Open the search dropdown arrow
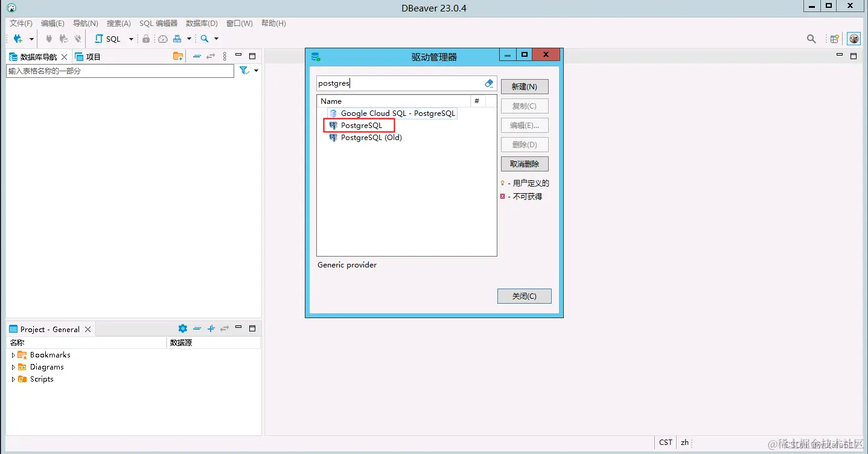Viewport: 868px width, 454px height. (216, 39)
